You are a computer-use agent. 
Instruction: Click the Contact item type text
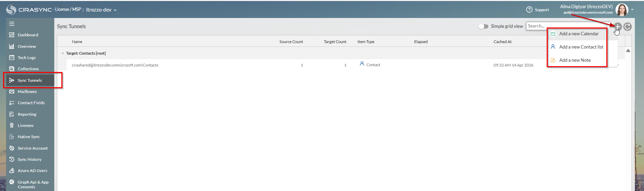click(x=373, y=65)
